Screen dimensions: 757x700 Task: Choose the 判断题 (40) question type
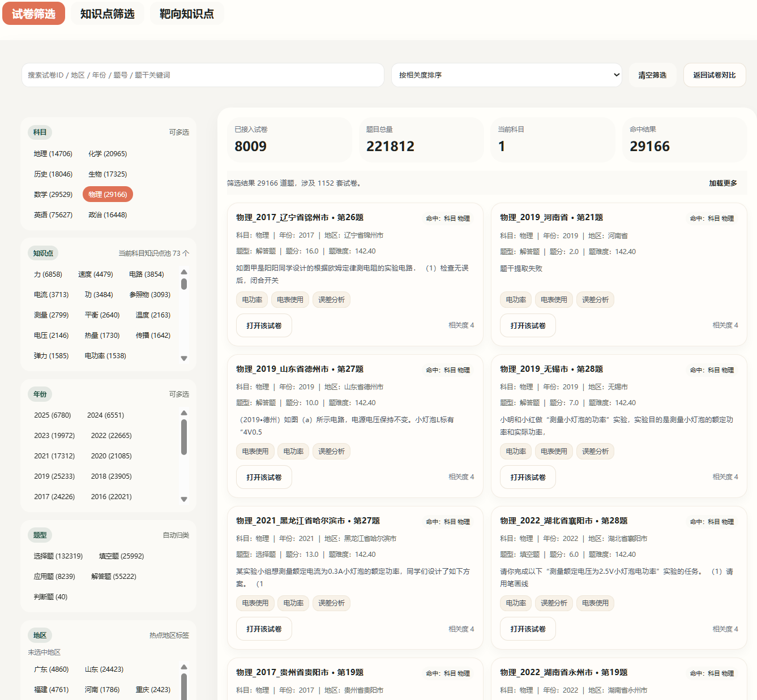50,597
